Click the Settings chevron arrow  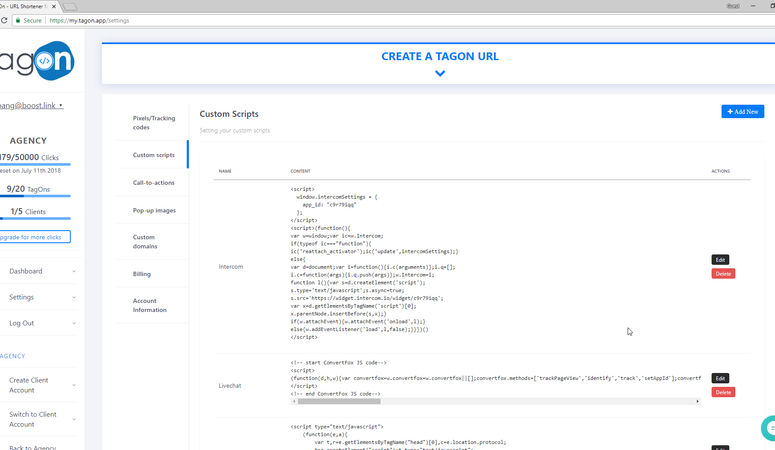click(74, 298)
